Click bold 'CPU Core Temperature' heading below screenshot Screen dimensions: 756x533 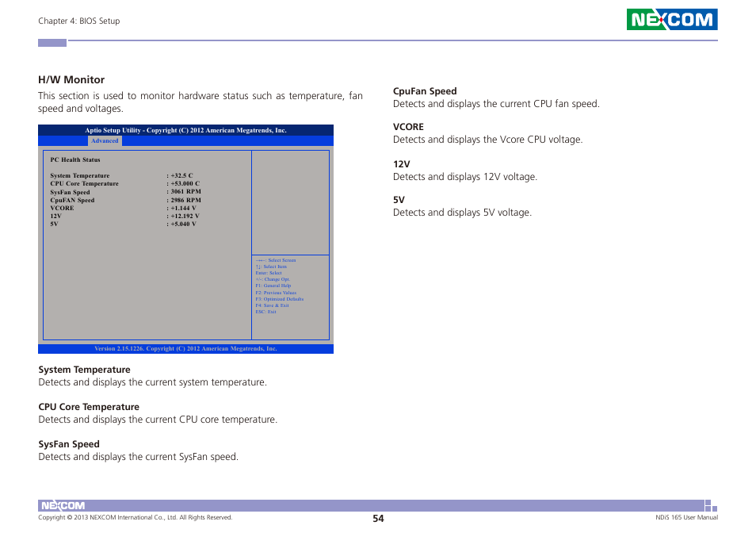89,407
